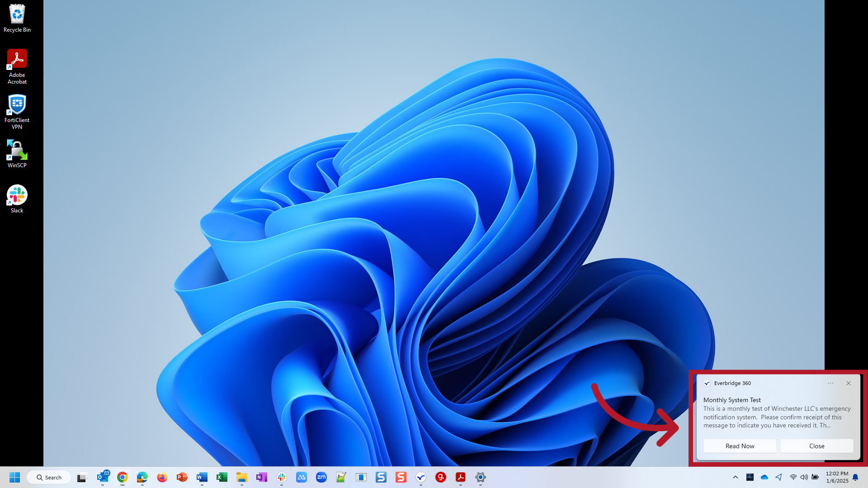Open the WinSCP desktop shortcut
868x488 pixels.
[x=17, y=149]
